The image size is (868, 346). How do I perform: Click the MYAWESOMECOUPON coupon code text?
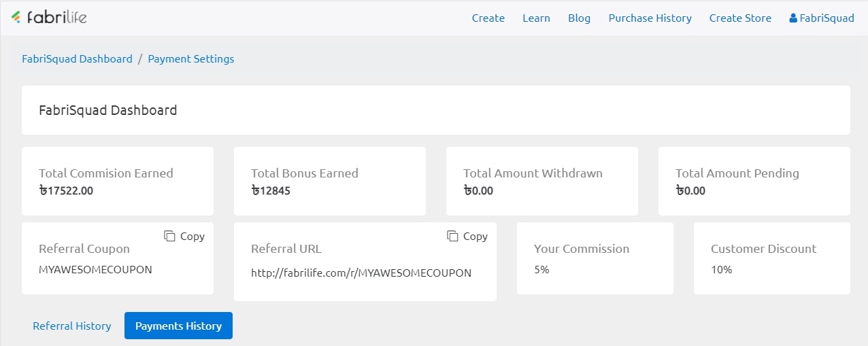tap(95, 269)
